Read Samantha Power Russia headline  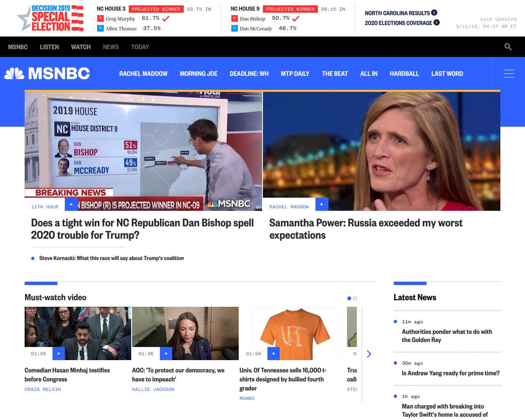366,229
